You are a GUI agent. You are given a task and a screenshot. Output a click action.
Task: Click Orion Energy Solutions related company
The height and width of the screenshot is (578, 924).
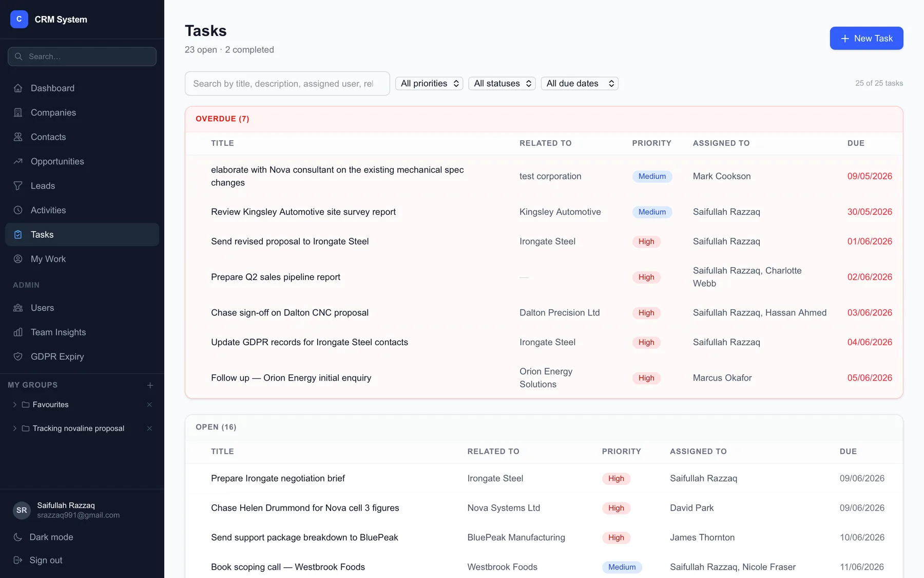[x=546, y=378]
